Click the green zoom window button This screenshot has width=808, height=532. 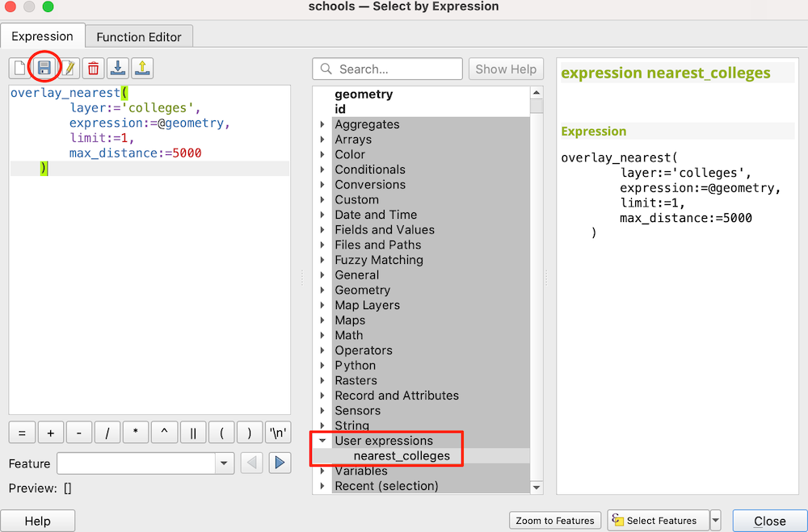[48, 6]
